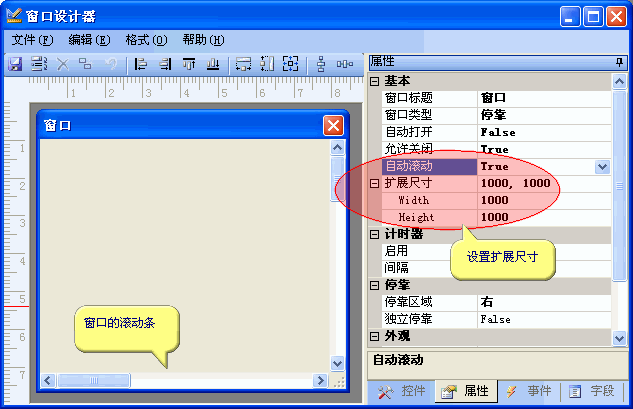Click the Align Top edges toolbar icon

(188, 64)
